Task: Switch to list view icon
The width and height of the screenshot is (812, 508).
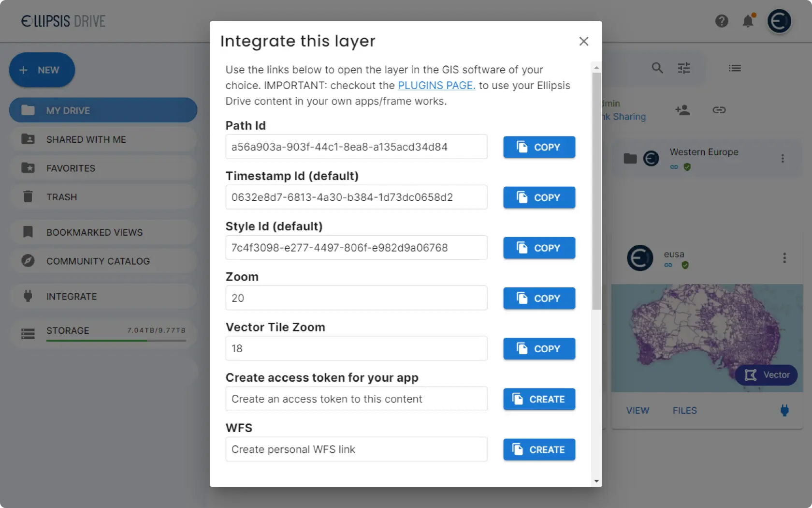Action: (x=735, y=68)
